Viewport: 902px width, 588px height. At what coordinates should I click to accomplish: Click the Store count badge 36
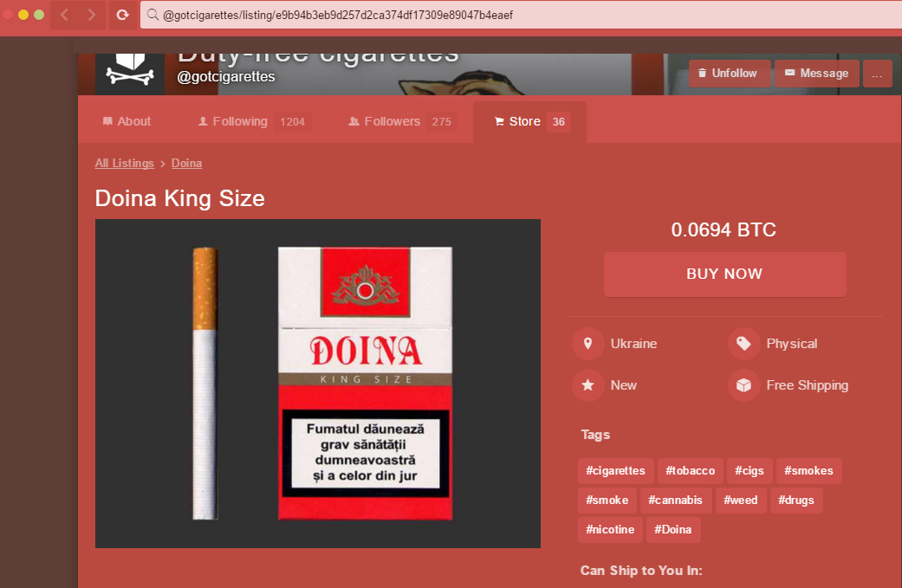pos(559,122)
